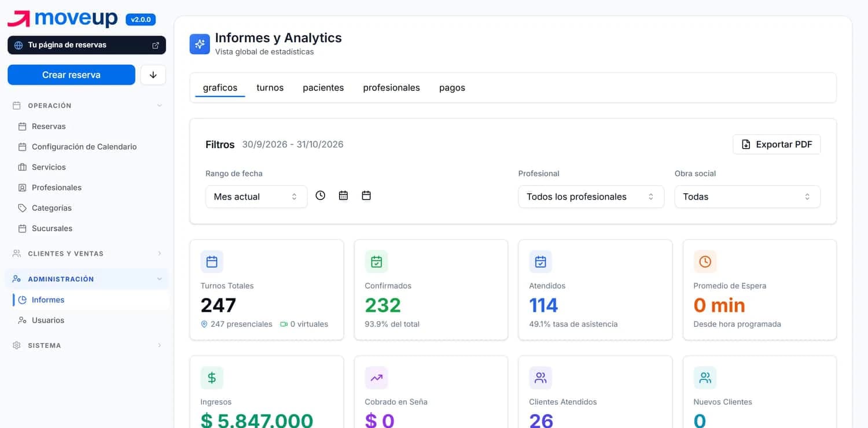Export the report with Exportar PDF
Image resolution: width=868 pixels, height=428 pixels.
coord(777,145)
